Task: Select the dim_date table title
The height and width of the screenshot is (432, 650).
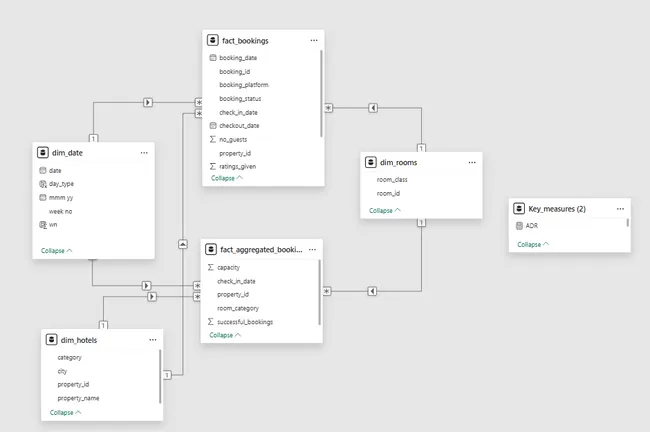Action: coord(67,153)
